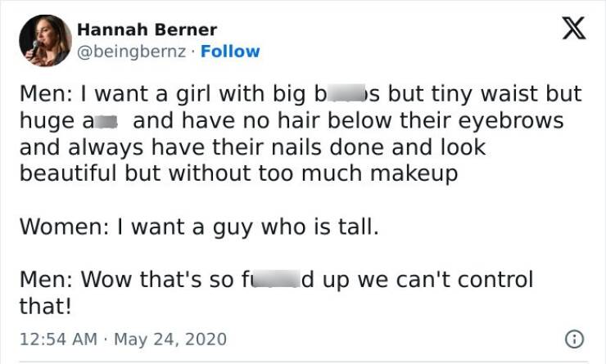Open Hannah Berner's profile picture

pyautogui.click(x=44, y=40)
